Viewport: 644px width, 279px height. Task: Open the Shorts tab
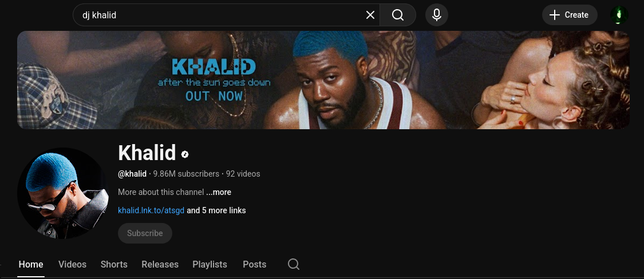pos(114,264)
